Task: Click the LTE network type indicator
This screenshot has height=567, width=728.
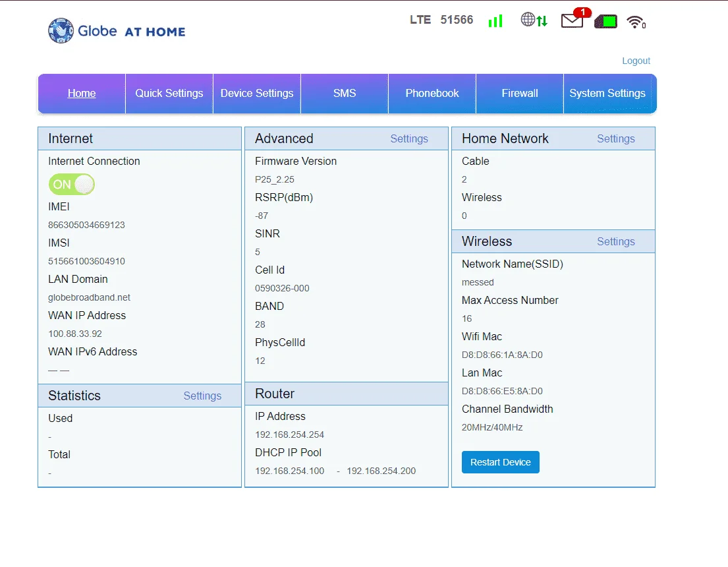Action: click(x=420, y=20)
